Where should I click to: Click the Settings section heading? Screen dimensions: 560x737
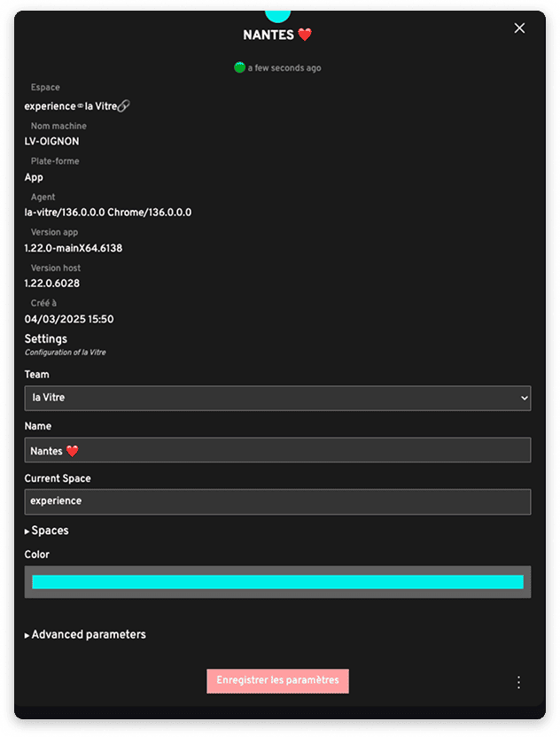click(45, 339)
